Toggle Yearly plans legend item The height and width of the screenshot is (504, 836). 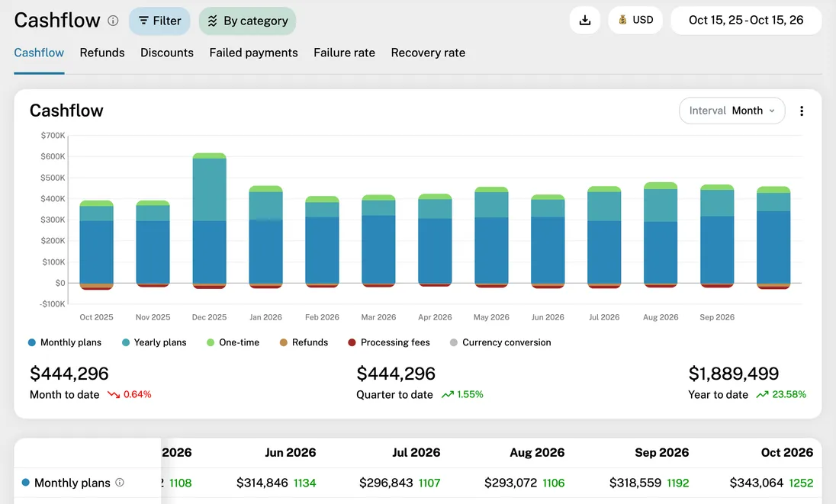coord(154,342)
